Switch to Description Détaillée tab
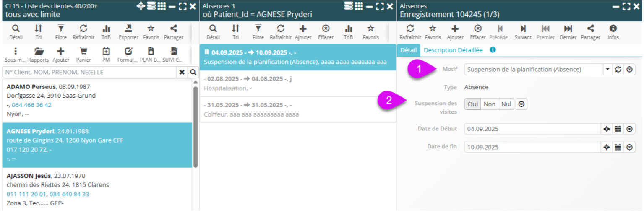 pos(453,50)
